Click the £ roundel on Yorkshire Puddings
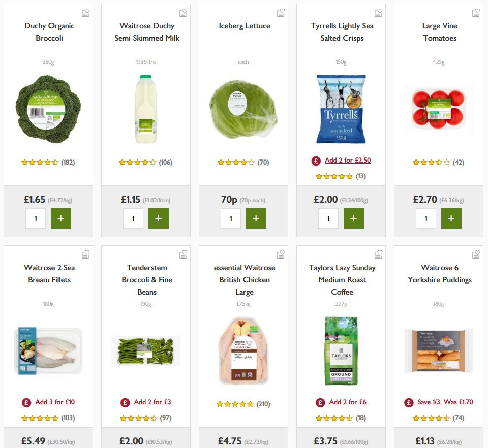The image size is (488, 448). (x=408, y=402)
